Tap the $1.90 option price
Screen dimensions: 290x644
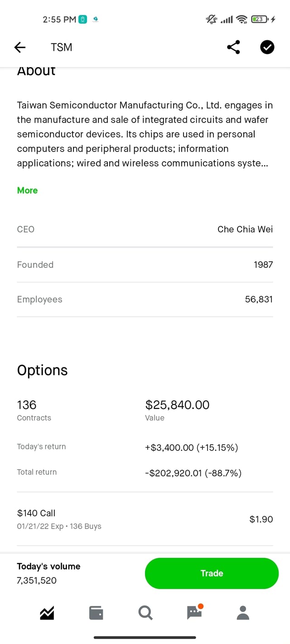(261, 519)
